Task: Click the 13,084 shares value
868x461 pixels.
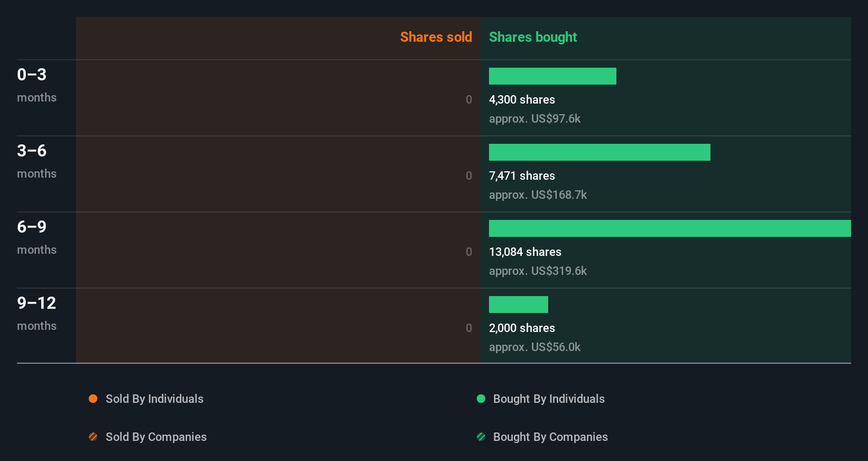Action: coord(525,252)
